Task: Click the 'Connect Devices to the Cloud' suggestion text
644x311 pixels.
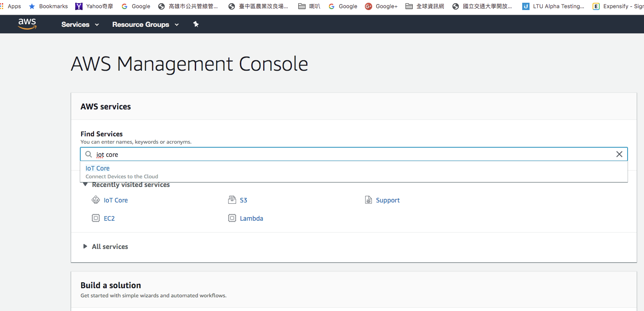Action: point(122,176)
